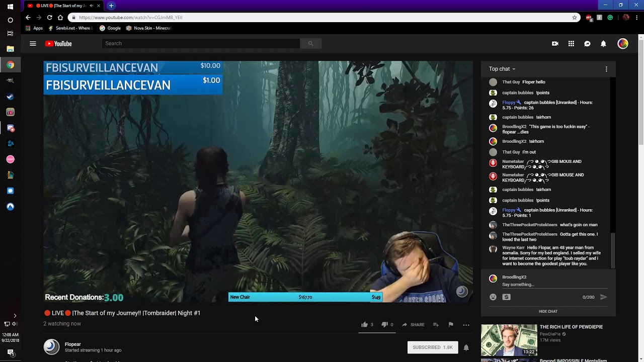This screenshot has height=362, width=644.
Task: Click the stream title text below the video
Action: click(x=122, y=313)
